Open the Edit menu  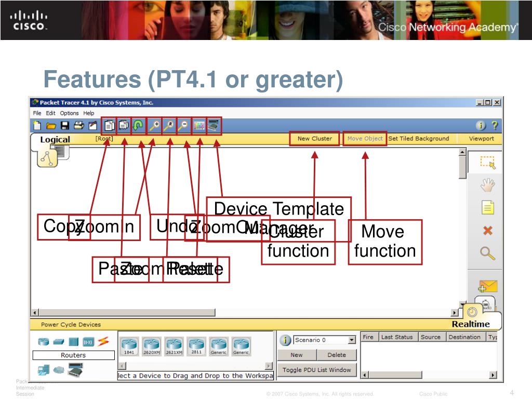(50, 113)
